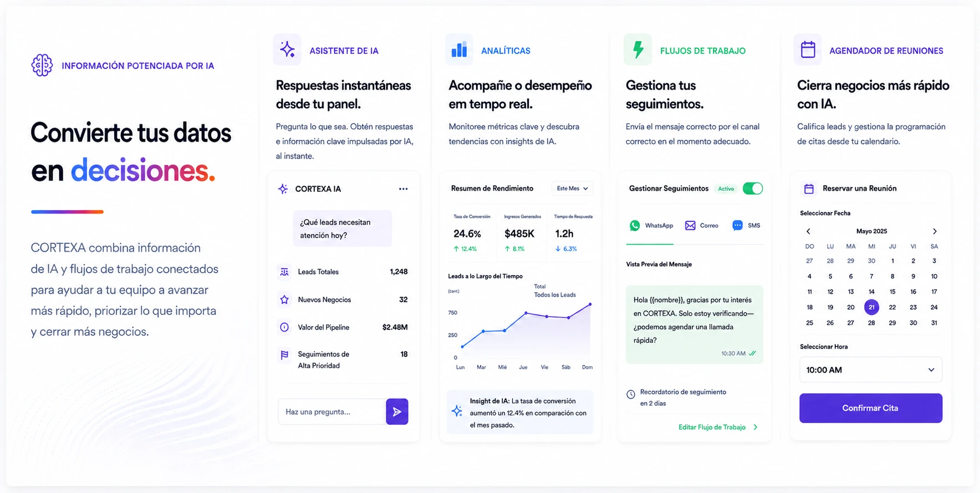Select day 22 in the calendar
The image size is (980, 493).
[x=892, y=307]
